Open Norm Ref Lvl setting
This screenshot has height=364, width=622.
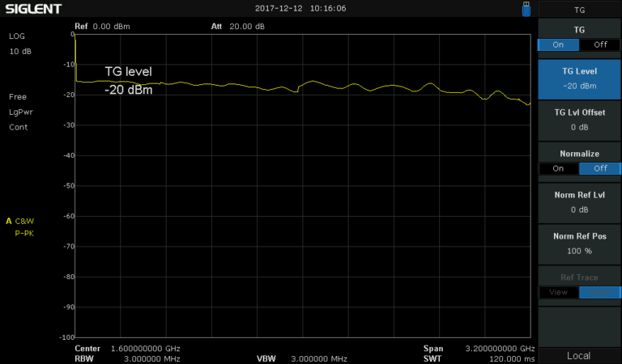(579, 201)
